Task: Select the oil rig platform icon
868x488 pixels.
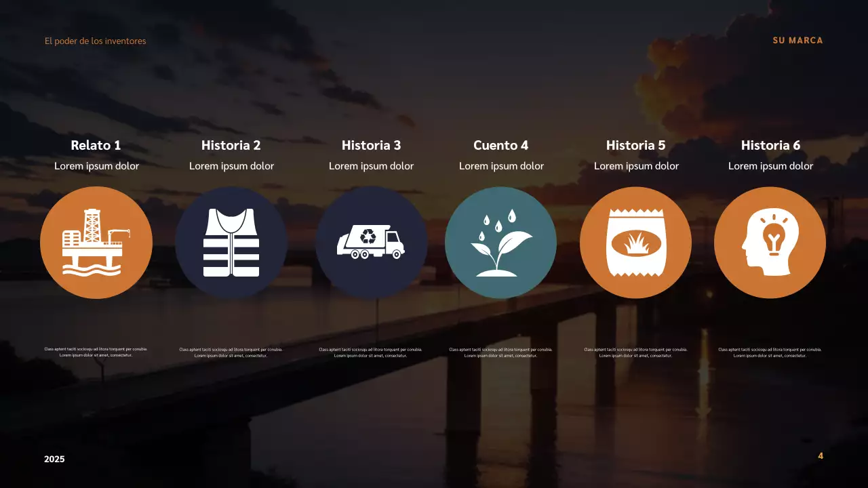Action: [96, 242]
